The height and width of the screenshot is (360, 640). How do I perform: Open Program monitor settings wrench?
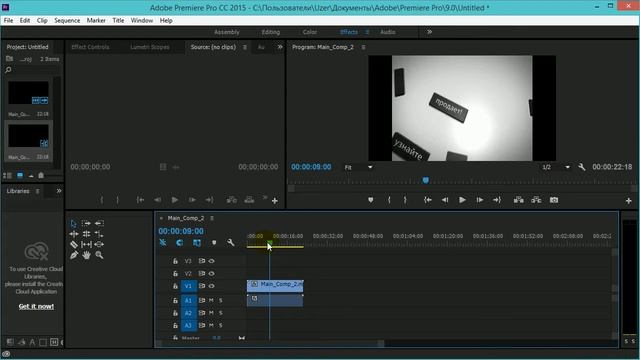(x=582, y=167)
